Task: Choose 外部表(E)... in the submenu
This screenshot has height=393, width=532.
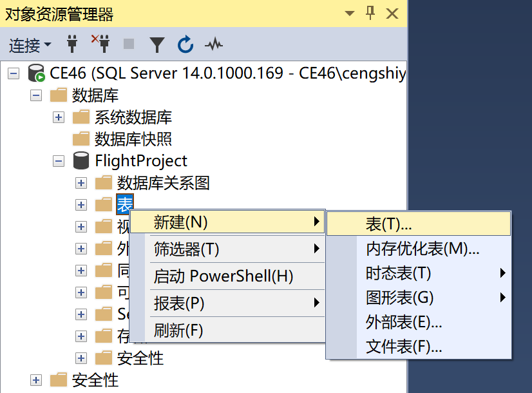Action: (419, 322)
